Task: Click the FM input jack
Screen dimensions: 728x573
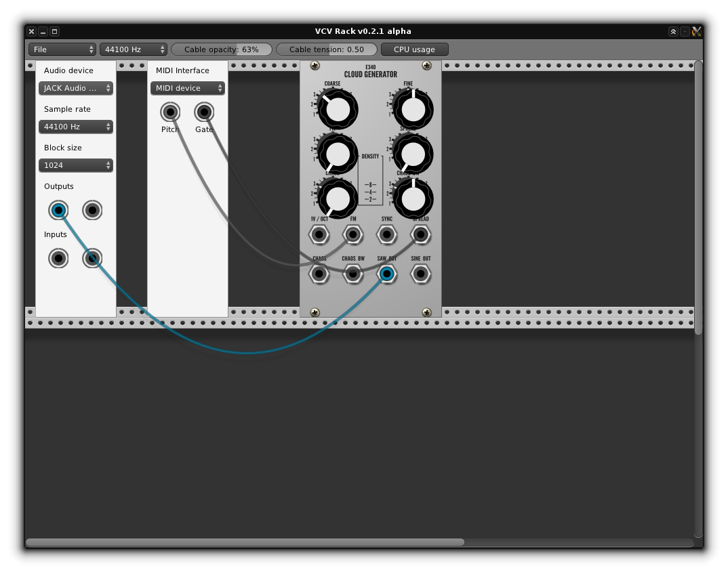Action: click(353, 235)
